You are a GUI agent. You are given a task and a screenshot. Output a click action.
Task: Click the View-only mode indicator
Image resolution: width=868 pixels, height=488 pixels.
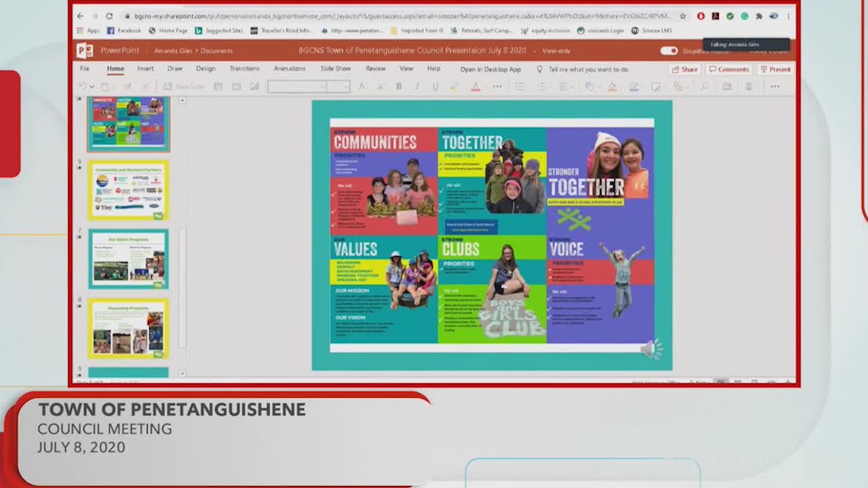pyautogui.click(x=556, y=51)
